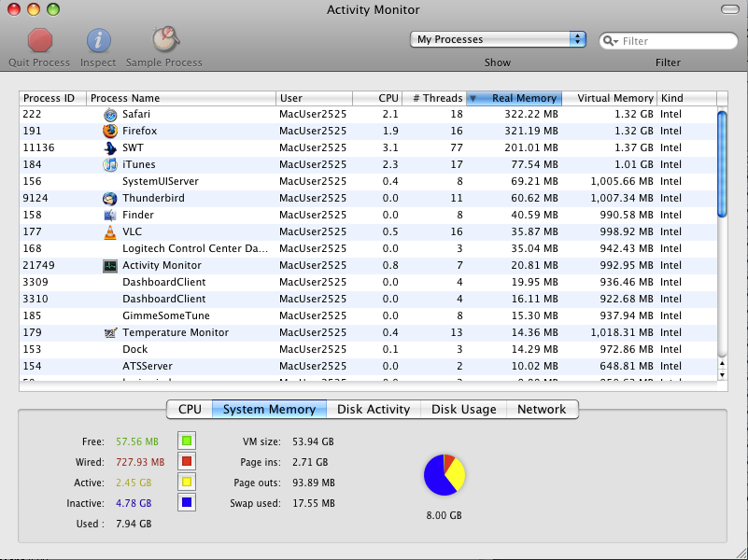748x560 pixels.
Task: Click SWT's 77 threads value
Action: 457,147
